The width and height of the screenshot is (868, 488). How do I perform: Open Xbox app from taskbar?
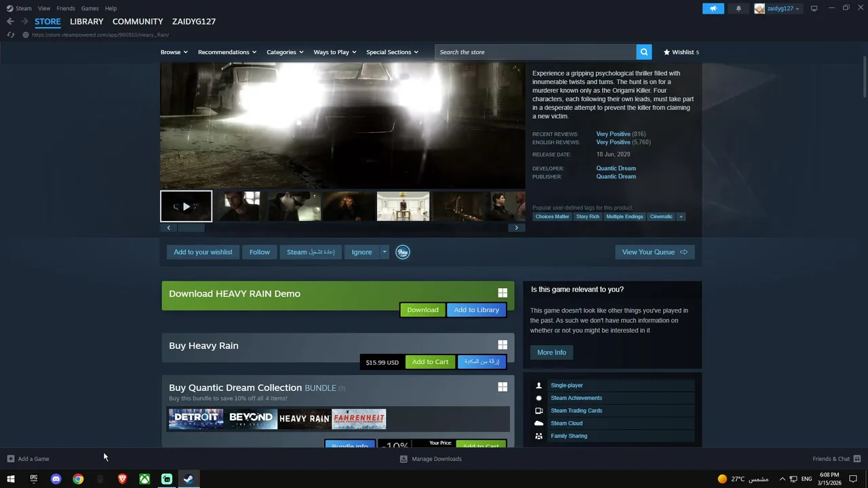(144, 479)
